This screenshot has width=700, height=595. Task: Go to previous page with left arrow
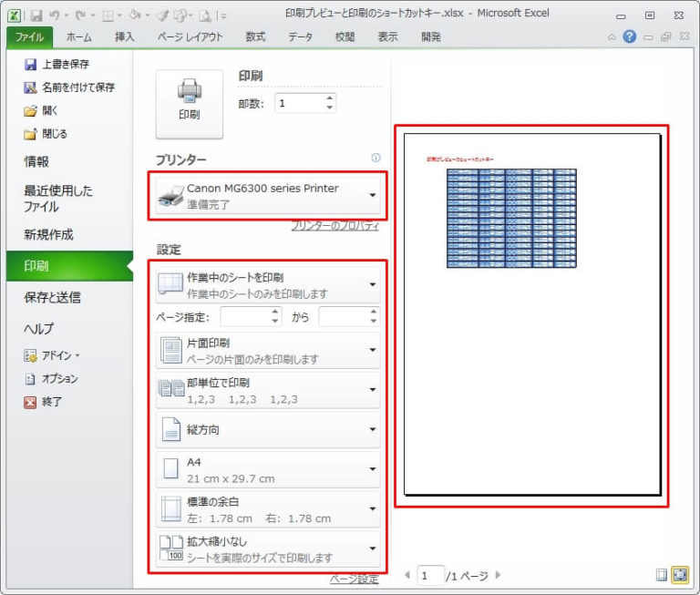coord(407,575)
